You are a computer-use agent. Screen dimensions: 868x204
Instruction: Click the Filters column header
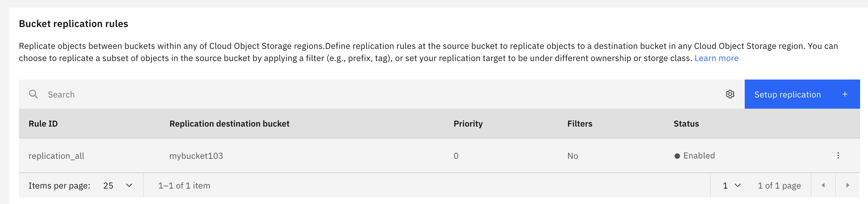[579, 124]
